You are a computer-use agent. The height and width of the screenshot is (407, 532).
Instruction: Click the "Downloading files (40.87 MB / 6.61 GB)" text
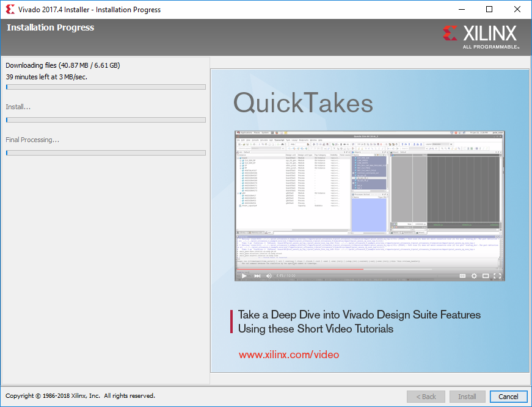(x=63, y=65)
